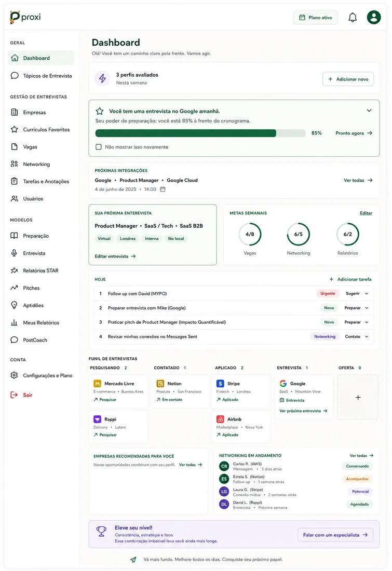This screenshot has width=392, height=571.
Task: Click the ES avatar for Estela S.
Action: click(x=224, y=479)
